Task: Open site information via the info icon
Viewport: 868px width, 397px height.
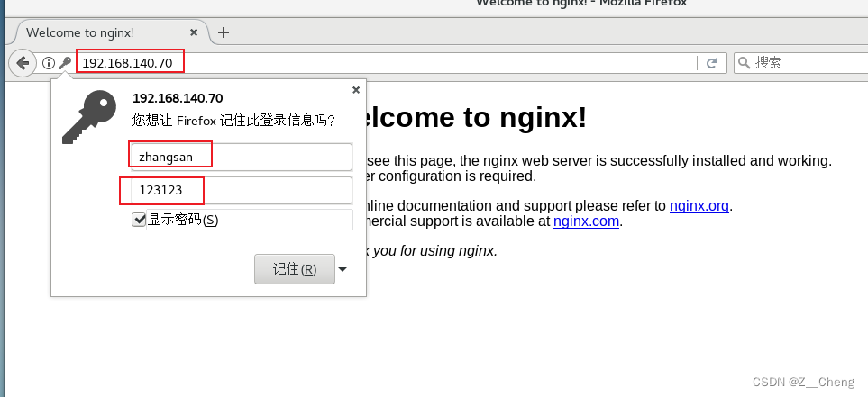Action: pos(49,63)
